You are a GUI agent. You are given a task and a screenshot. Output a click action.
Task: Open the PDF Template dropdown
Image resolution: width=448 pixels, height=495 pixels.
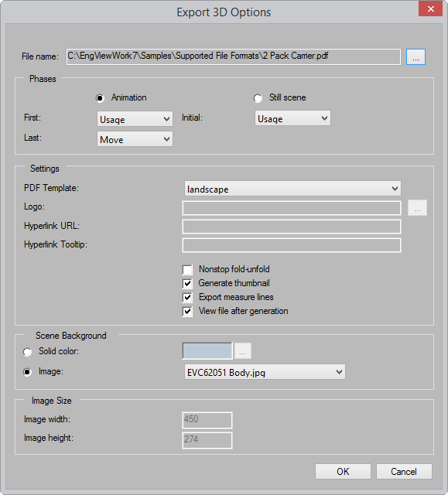pos(292,189)
